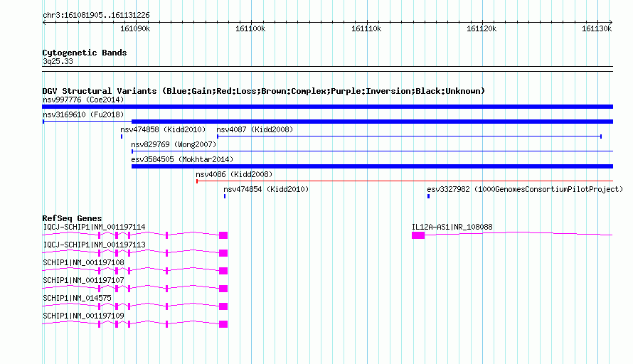Click the nsv474858 (Kidd2010) variant label
The image size is (633, 364).
[163, 129]
